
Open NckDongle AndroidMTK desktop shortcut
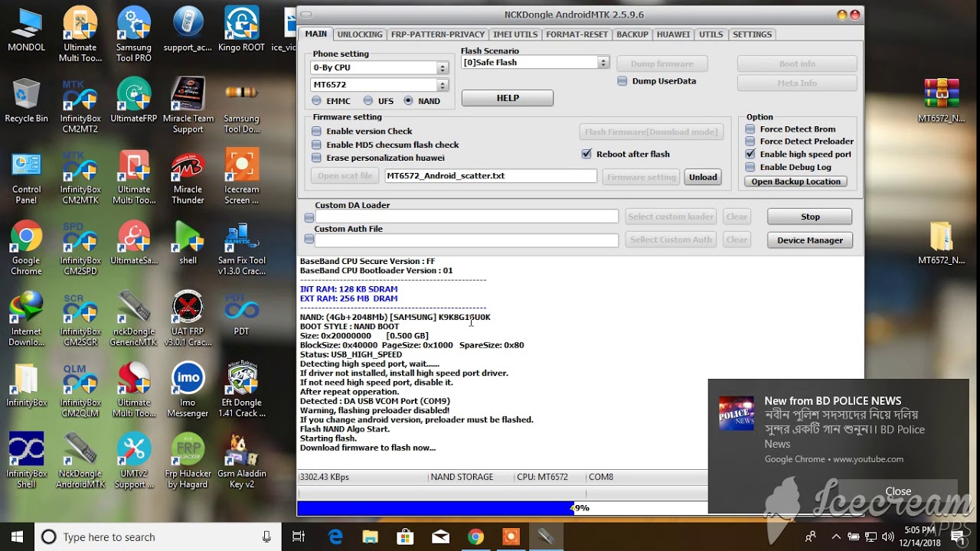(80, 461)
